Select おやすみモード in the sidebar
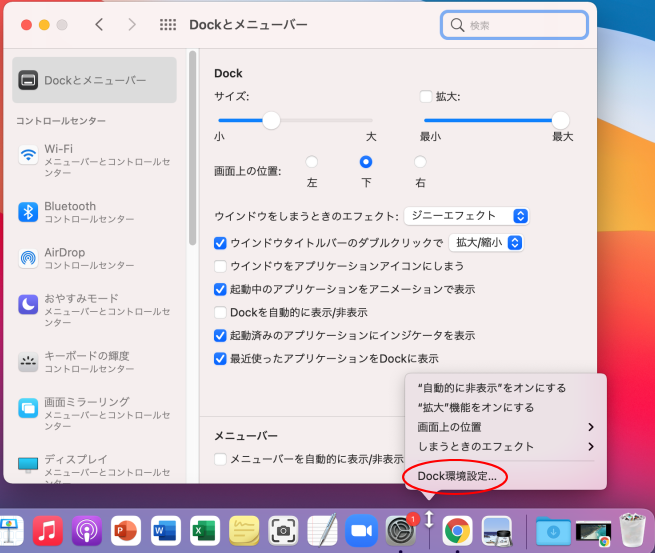 [x=94, y=310]
